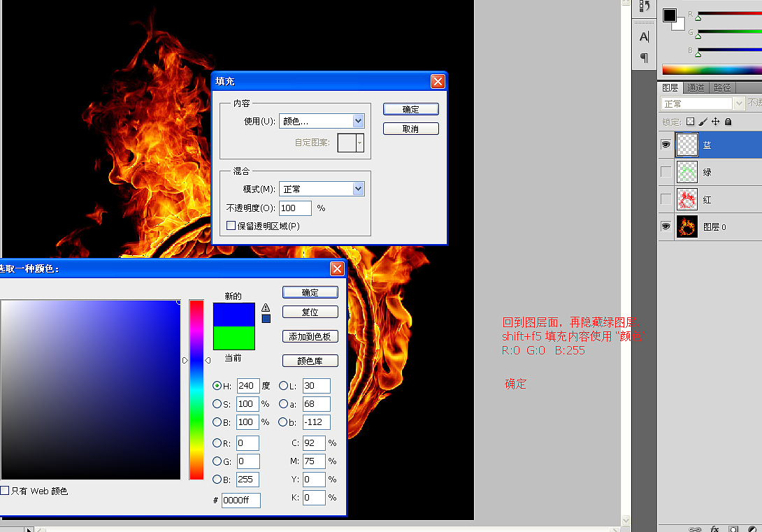The height and width of the screenshot is (532, 762).
Task: Open the layer blend mode 正常 dropdown
Action: point(702,103)
